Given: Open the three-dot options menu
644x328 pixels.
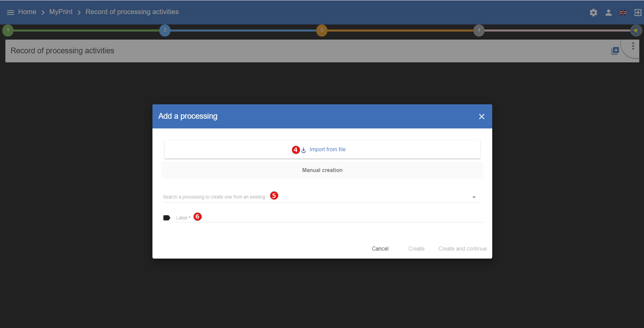Looking at the screenshot, I should coord(633,46).
